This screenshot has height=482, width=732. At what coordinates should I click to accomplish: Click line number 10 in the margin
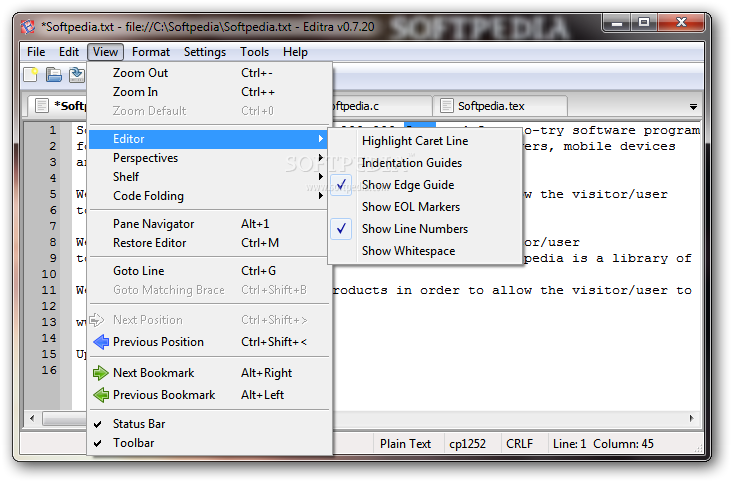click(49, 274)
